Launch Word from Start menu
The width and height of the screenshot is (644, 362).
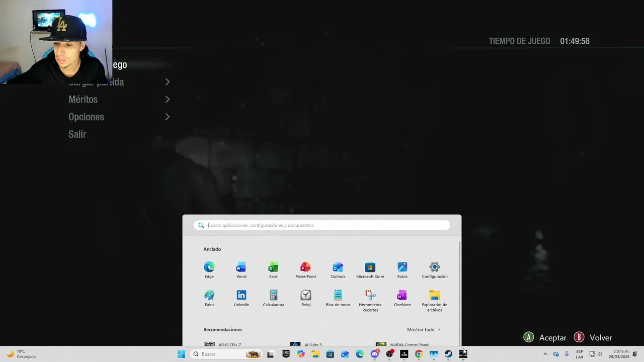point(242,270)
